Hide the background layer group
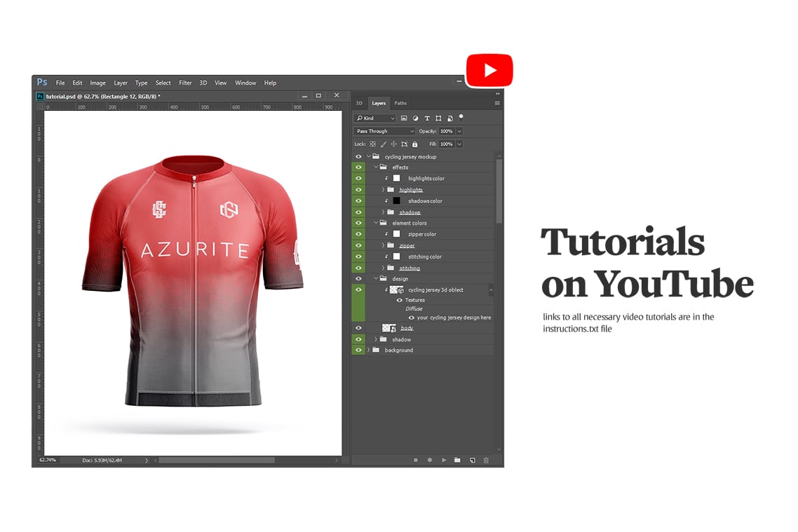Viewport: 798px width, 532px height. (358, 350)
